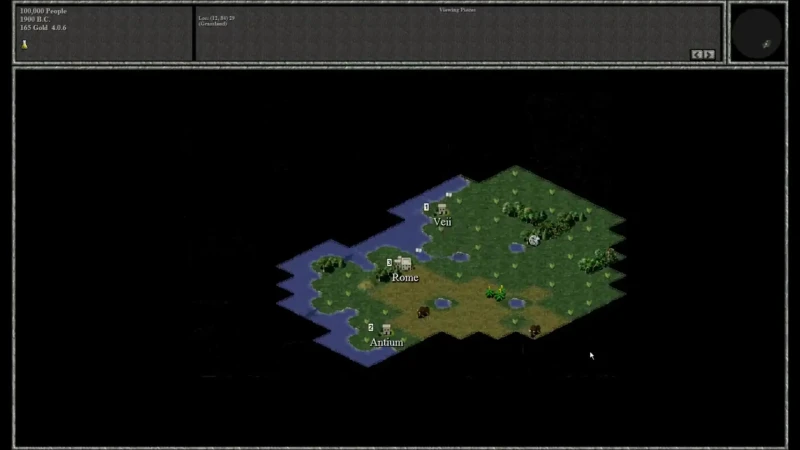The height and width of the screenshot is (450, 800).
Task: Click the '100,000 People' population text
Action: 43,11
